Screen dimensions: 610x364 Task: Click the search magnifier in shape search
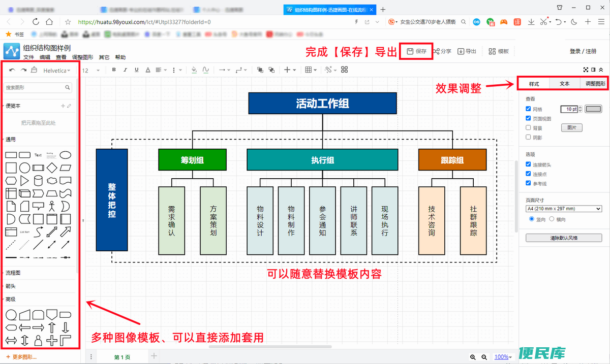(x=68, y=87)
